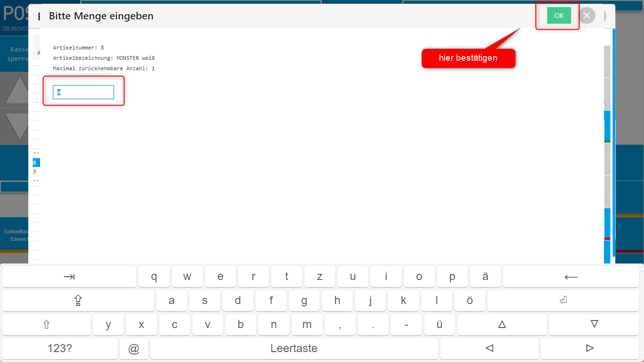Close the Bitte Menge eingeben dialog
This screenshot has height=362, width=644.
pyautogui.click(x=586, y=16)
